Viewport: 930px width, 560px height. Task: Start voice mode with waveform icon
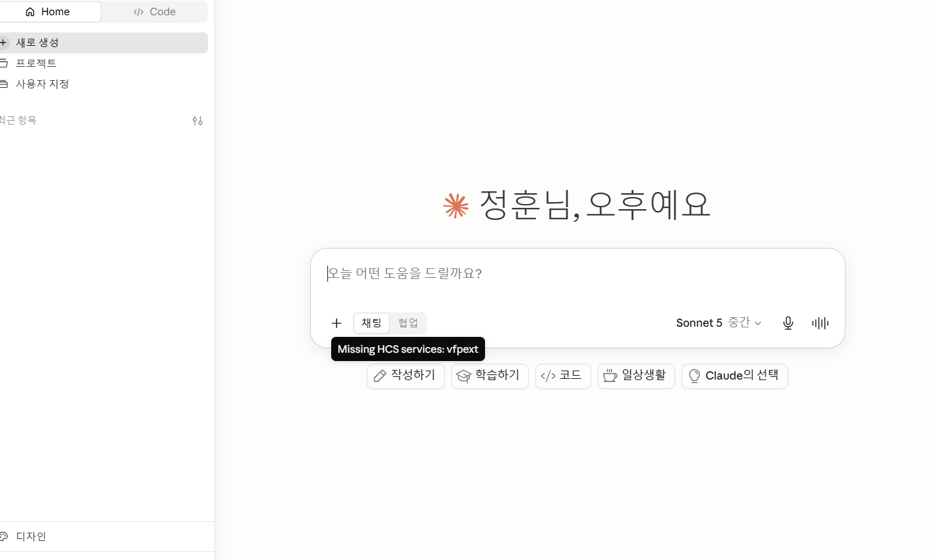point(820,323)
